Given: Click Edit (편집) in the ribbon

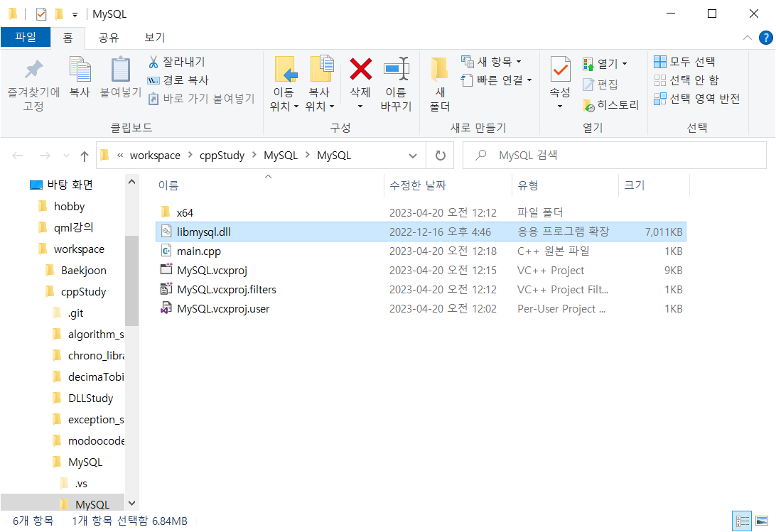Looking at the screenshot, I should click(x=600, y=85).
